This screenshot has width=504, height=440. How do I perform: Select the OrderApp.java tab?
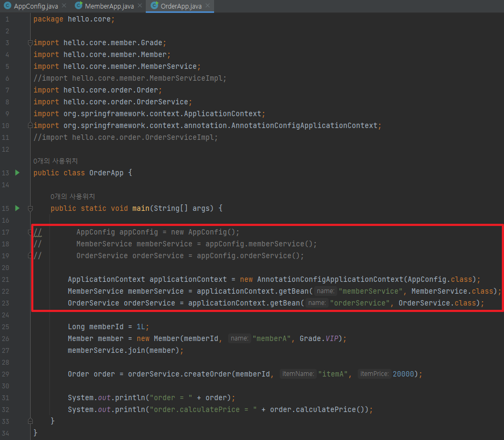181,6
